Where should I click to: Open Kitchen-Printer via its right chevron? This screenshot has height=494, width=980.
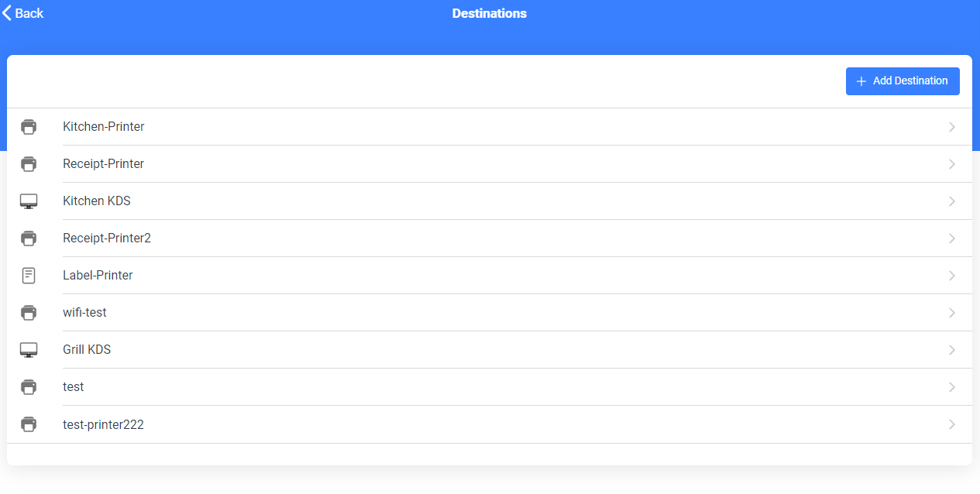(952, 127)
